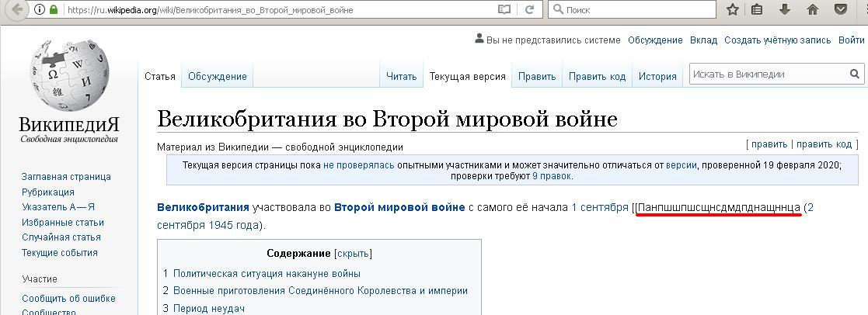Open the История tab

tap(657, 76)
